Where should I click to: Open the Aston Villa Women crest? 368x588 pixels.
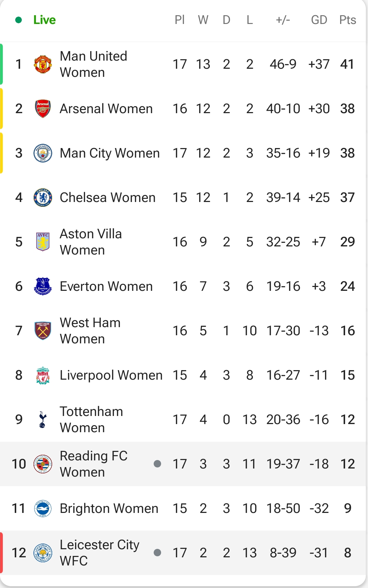pos(43,242)
